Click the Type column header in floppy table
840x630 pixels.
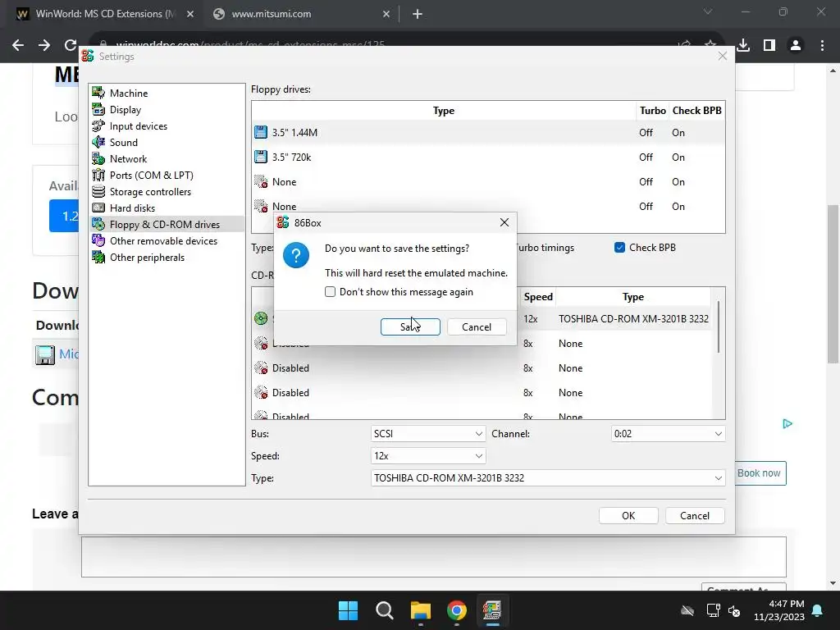click(444, 111)
